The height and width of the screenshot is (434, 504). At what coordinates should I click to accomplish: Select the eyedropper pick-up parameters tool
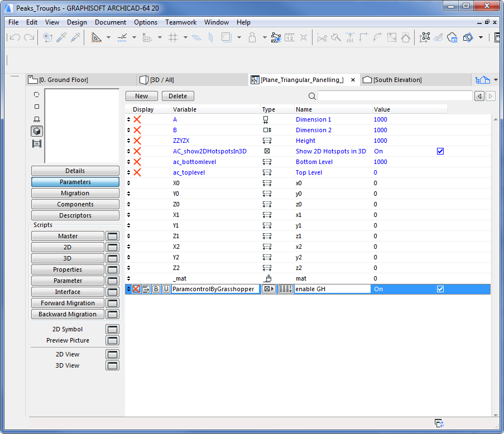pyautogui.click(x=61, y=37)
